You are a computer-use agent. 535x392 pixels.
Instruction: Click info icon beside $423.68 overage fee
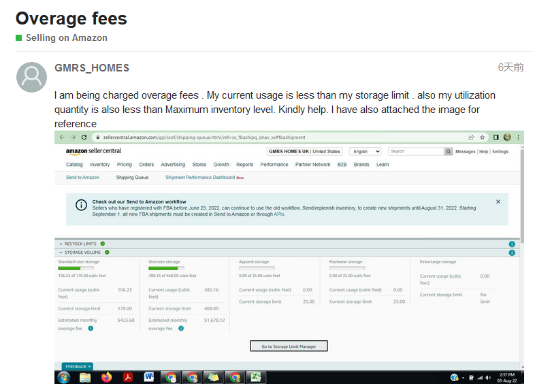[x=91, y=328]
